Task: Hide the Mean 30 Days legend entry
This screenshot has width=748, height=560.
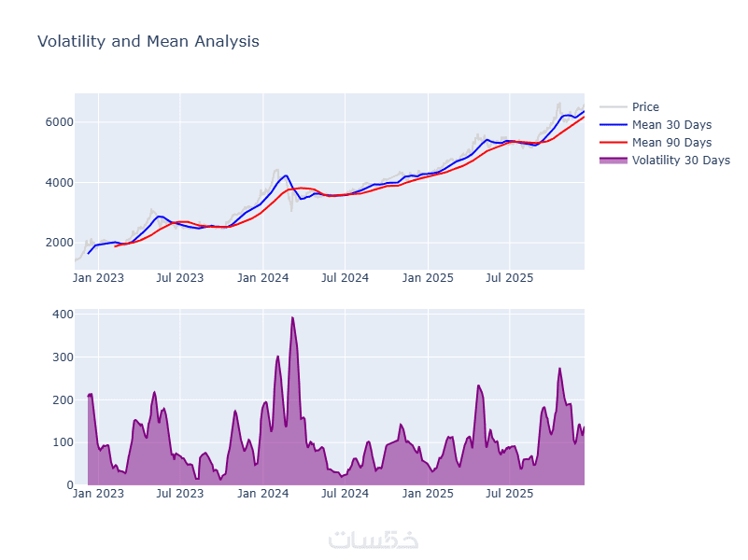Action: (670, 124)
